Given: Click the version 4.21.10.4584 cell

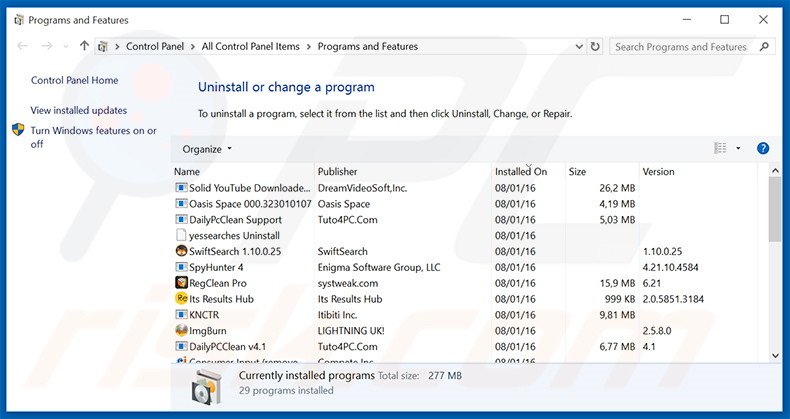Looking at the screenshot, I should point(671,267).
